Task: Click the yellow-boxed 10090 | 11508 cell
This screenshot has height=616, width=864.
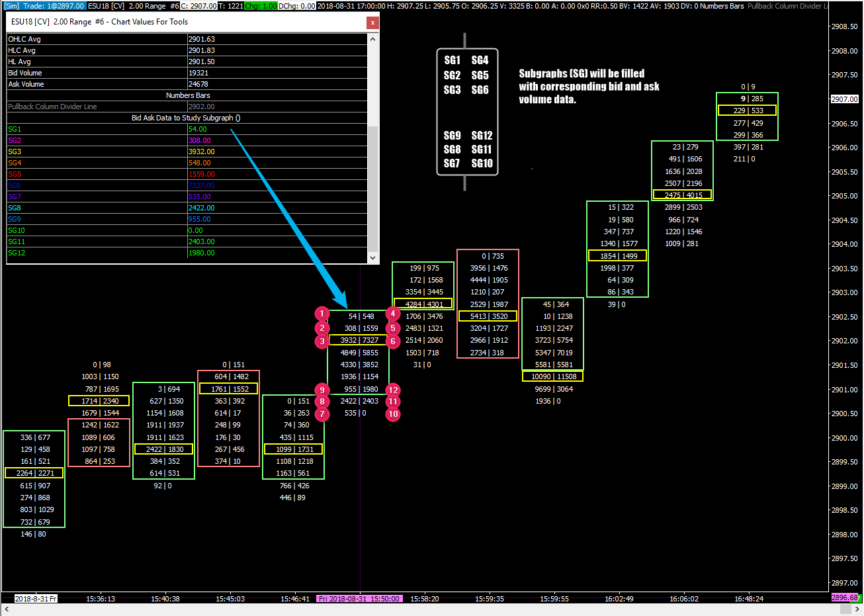Action: [553, 376]
